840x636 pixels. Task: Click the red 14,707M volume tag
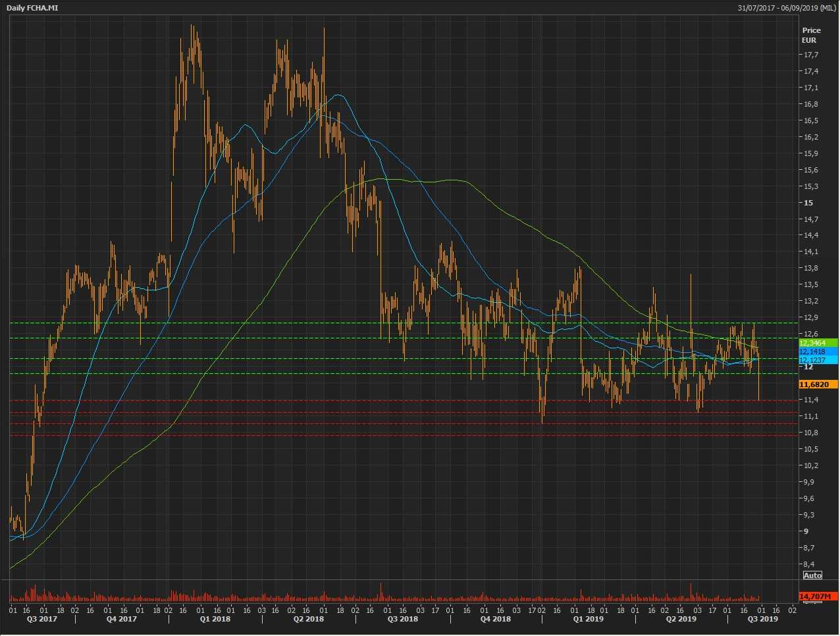point(818,596)
